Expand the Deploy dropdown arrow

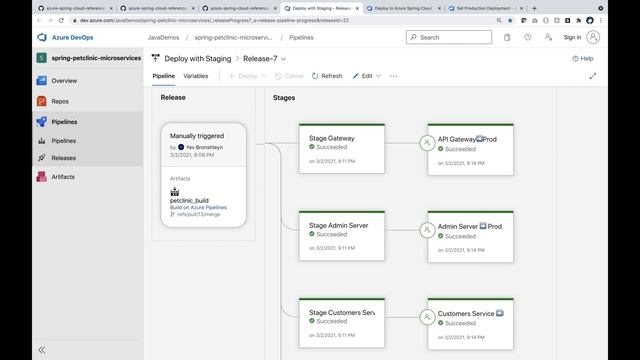point(263,76)
